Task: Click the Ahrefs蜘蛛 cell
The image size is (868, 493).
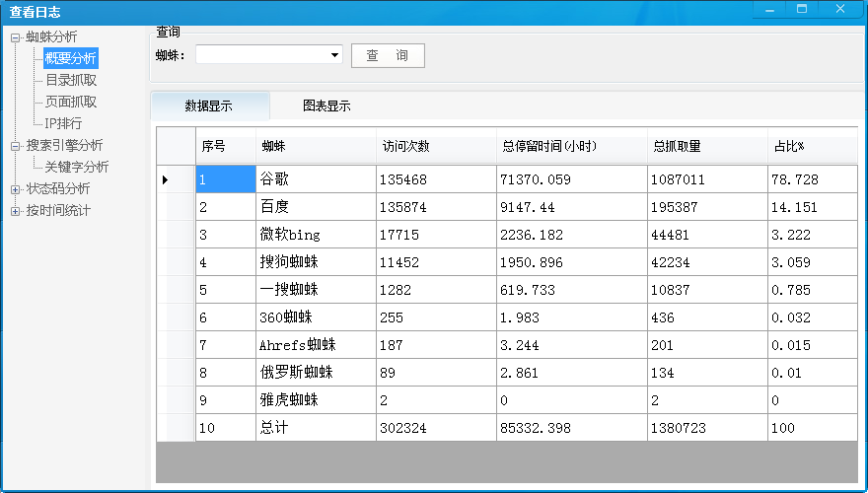Action: pyautogui.click(x=316, y=345)
